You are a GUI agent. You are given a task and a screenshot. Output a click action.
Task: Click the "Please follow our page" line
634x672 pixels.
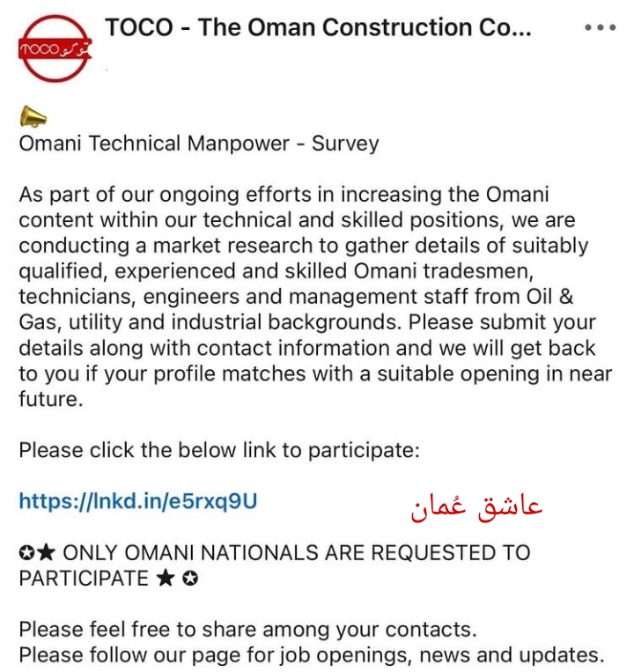[x=312, y=655]
